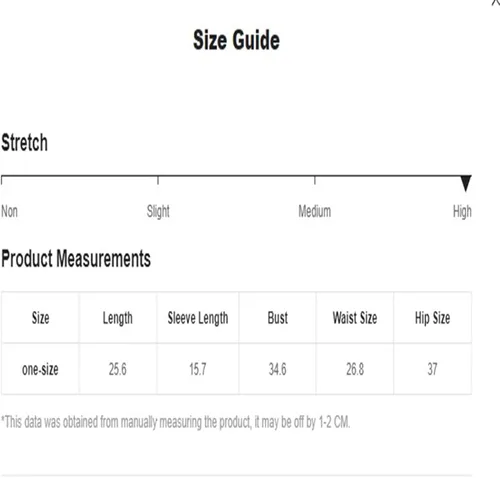The height and width of the screenshot is (478, 500).
Task: Click the Stretch section heading
Action: point(24,143)
